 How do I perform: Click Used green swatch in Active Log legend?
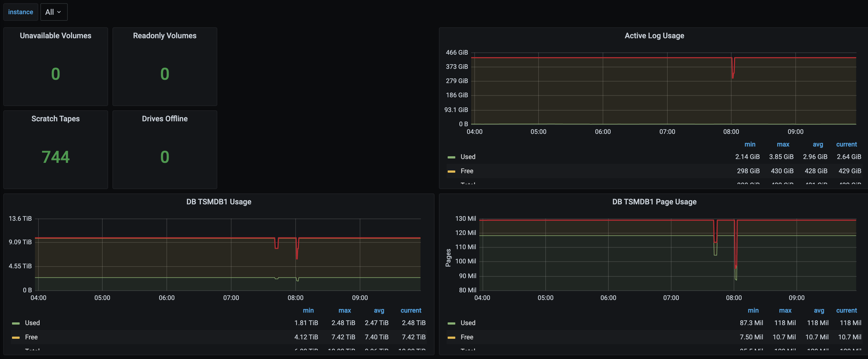point(451,157)
